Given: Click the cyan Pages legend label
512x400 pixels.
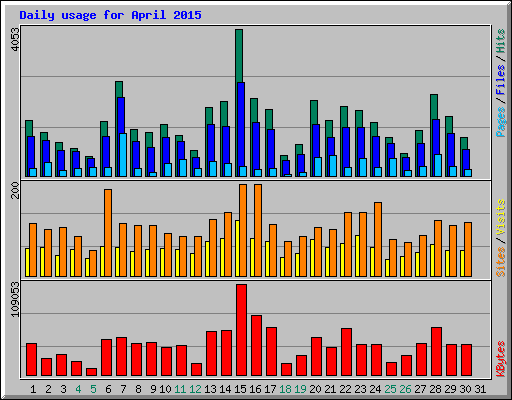Looking at the screenshot, I should pos(501,122).
